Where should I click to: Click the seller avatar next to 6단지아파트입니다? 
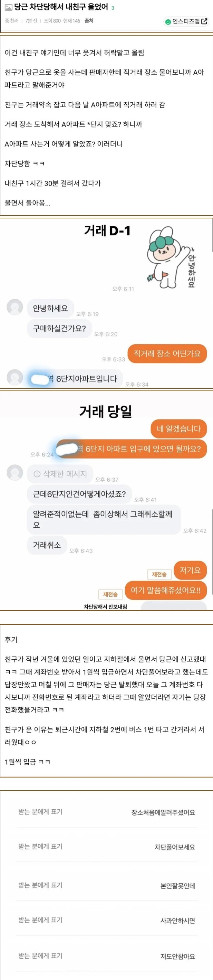coord(15,377)
